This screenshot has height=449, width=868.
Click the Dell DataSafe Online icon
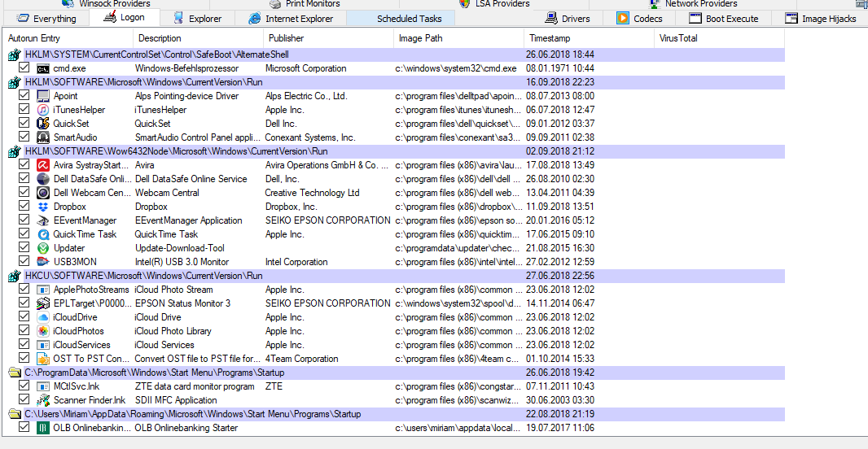coord(42,179)
